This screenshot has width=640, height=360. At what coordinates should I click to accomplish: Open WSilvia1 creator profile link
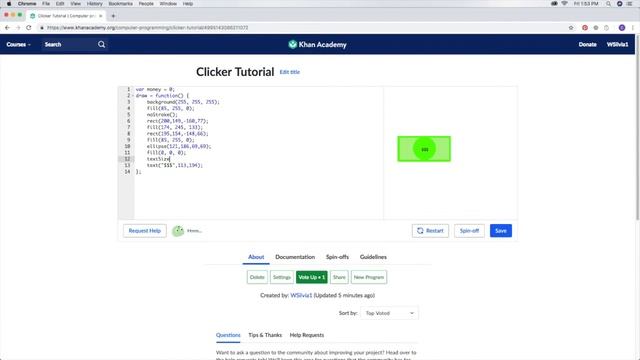point(301,295)
